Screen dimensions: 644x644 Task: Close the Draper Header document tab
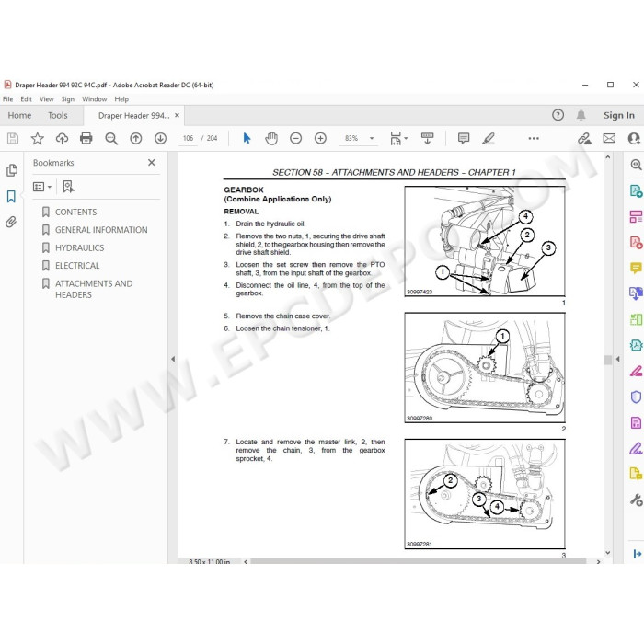[177, 115]
